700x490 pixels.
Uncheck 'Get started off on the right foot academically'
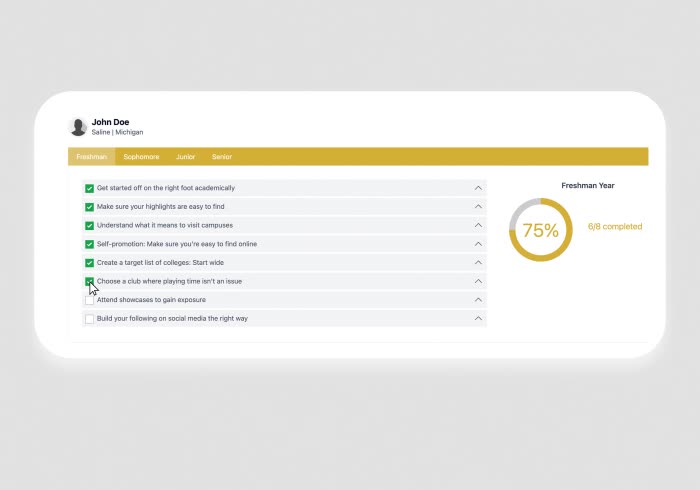tap(89, 188)
